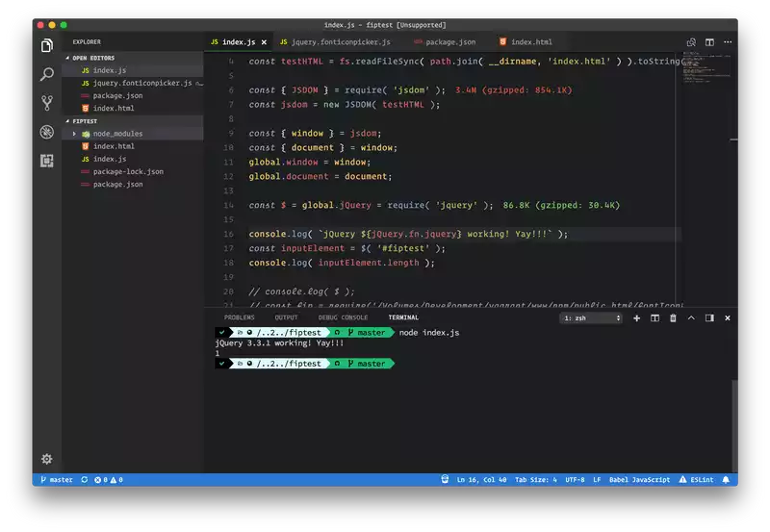Open the editor more actions menu

pos(728,42)
